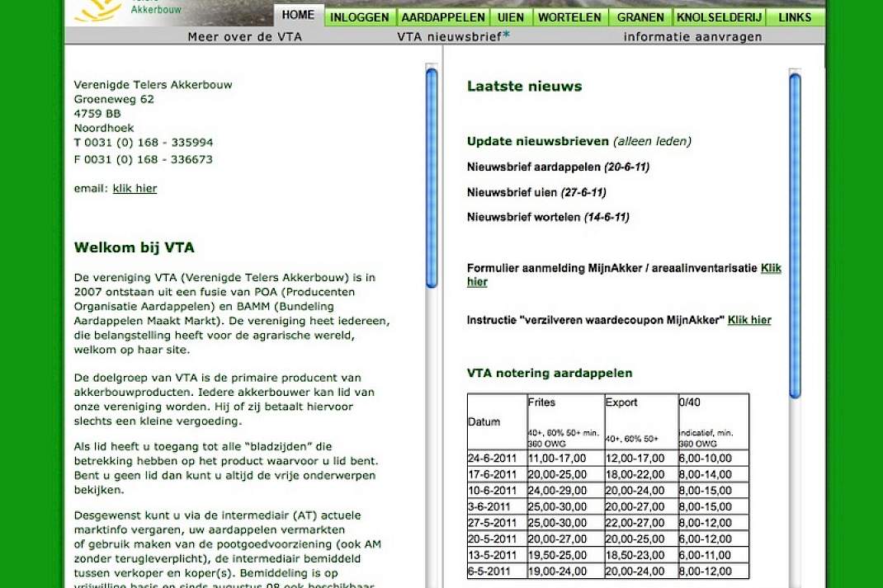Open Nieuwsbrief wortelen (14-6-11)
Screen dimensions: 883x588
tap(548, 217)
